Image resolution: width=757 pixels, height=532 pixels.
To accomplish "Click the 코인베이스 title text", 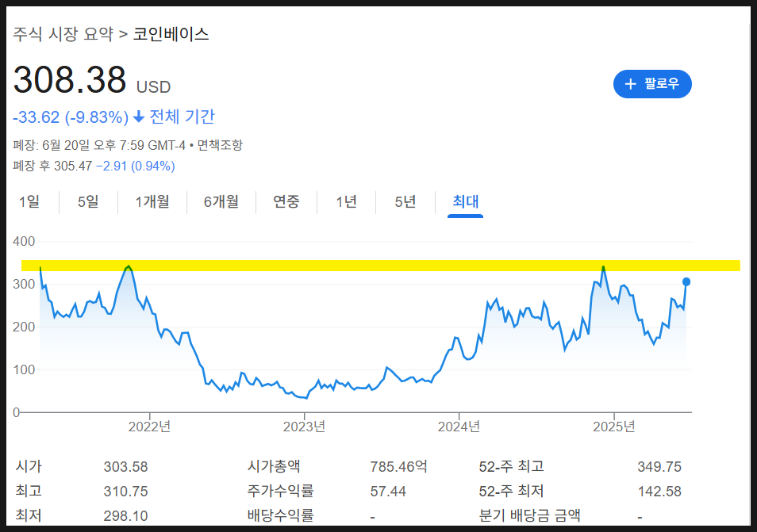I will coord(171,34).
